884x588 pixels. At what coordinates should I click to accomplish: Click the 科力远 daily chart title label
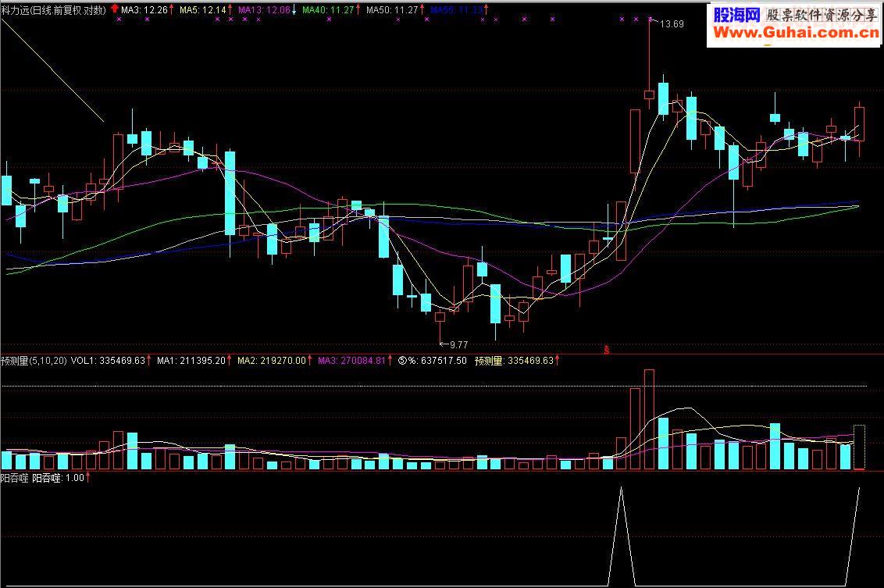54,9
